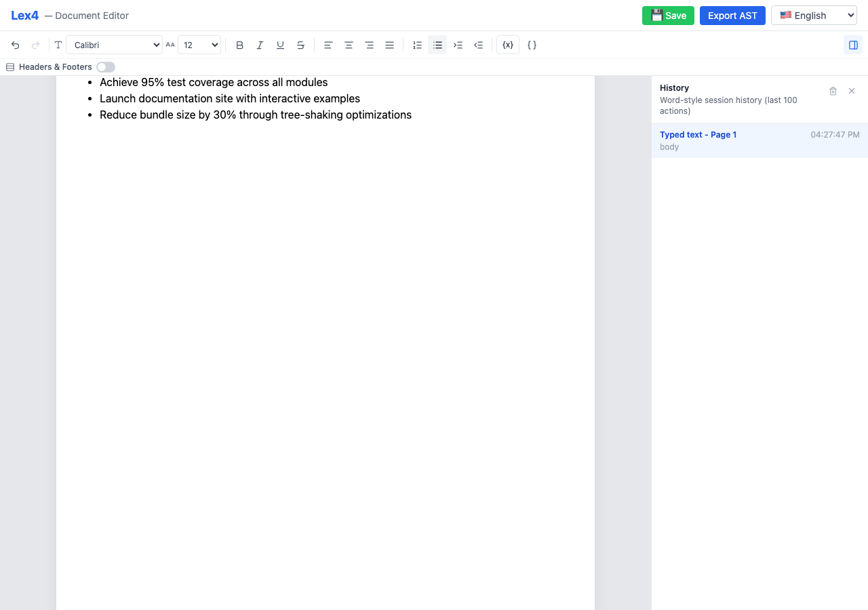868x610 pixels.
Task: Click the Lex4 logo
Action: (24, 15)
